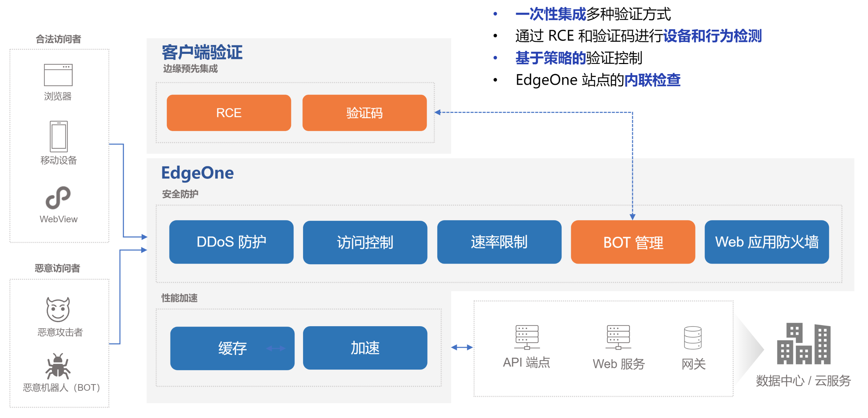Click the API 端点 label
The height and width of the screenshot is (418, 868).
(x=526, y=362)
